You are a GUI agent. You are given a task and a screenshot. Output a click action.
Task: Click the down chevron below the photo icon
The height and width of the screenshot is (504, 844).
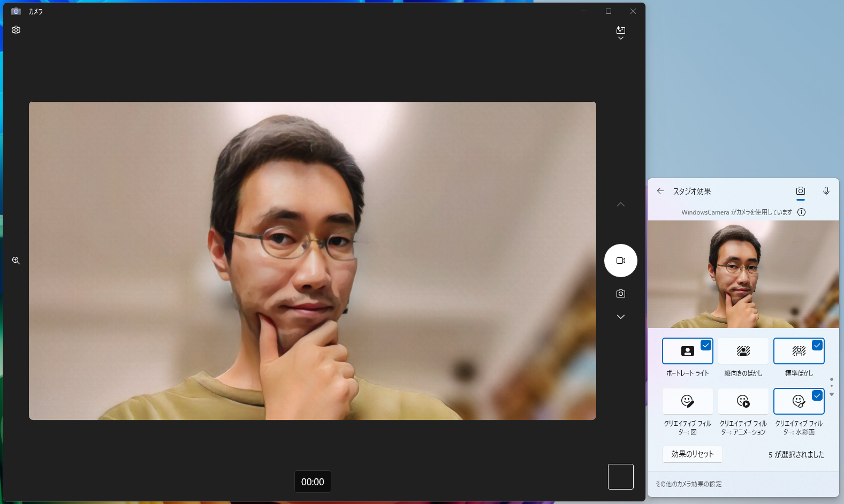click(621, 317)
